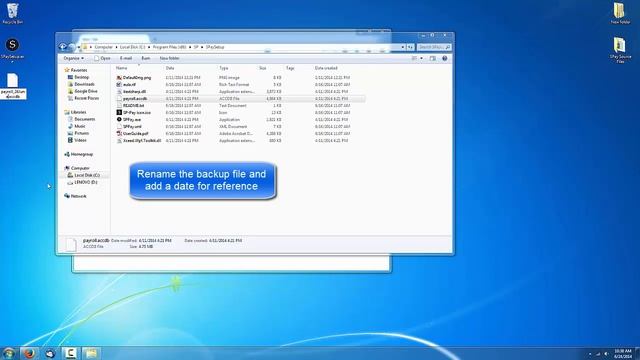This screenshot has width=640, height=360.
Task: Select the payroll.accdb file row
Action: coord(240,99)
